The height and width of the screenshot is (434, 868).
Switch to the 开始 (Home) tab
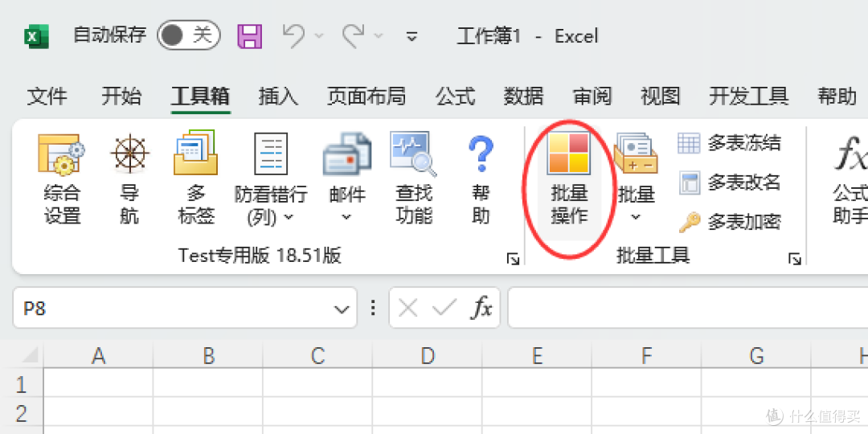[121, 96]
